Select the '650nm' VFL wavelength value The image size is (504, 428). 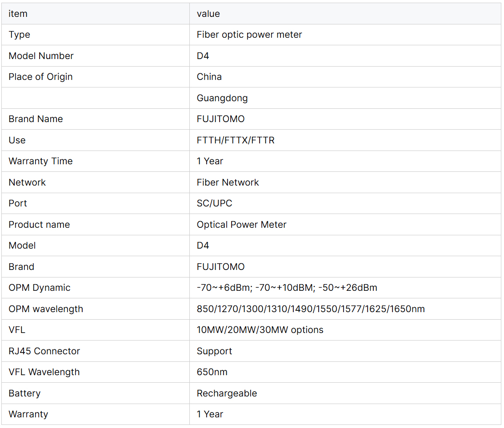212,372
